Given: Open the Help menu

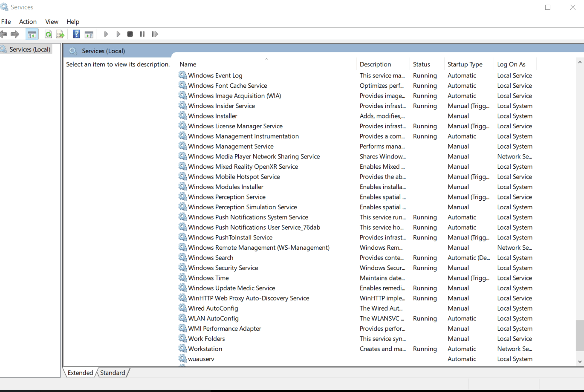Looking at the screenshot, I should click(x=73, y=22).
